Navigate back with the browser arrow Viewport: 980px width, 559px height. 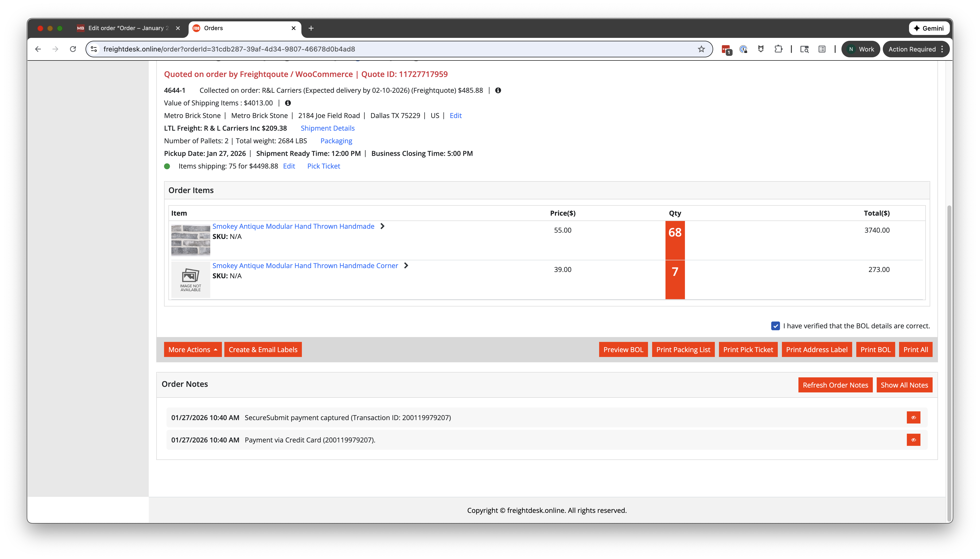38,49
